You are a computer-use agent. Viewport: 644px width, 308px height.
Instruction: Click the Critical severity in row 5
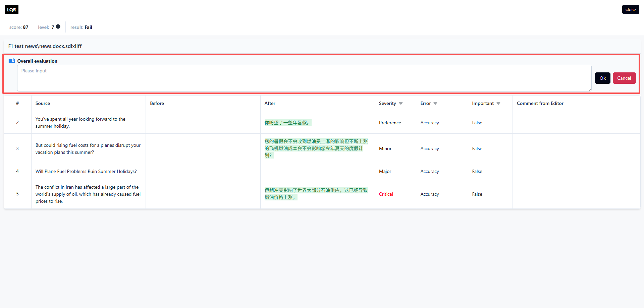coord(386,194)
